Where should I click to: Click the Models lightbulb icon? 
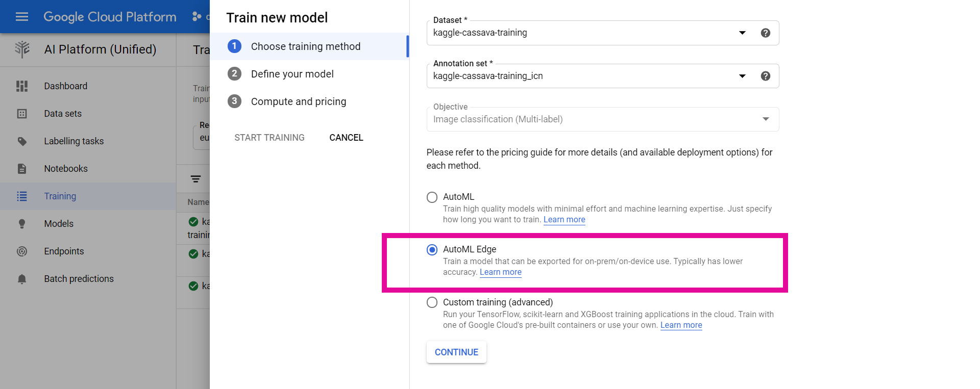click(22, 224)
